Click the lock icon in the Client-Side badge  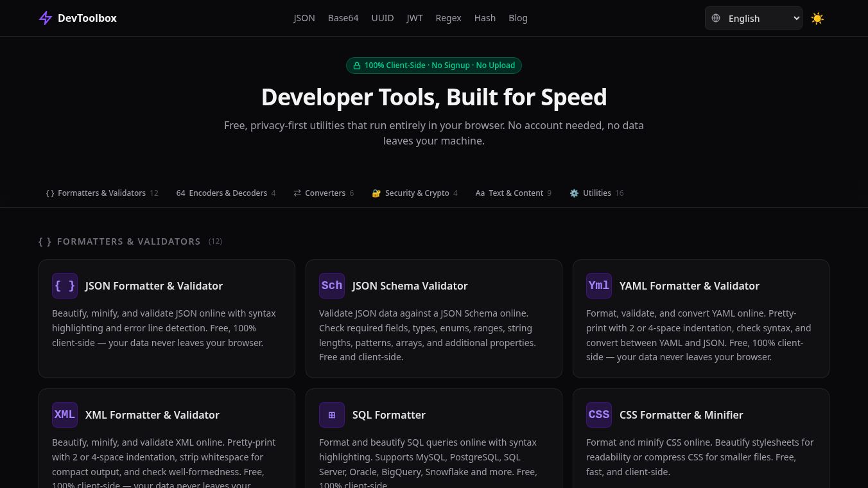click(x=357, y=65)
